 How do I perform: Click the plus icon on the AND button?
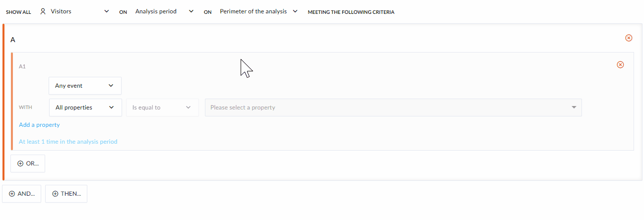(x=12, y=194)
